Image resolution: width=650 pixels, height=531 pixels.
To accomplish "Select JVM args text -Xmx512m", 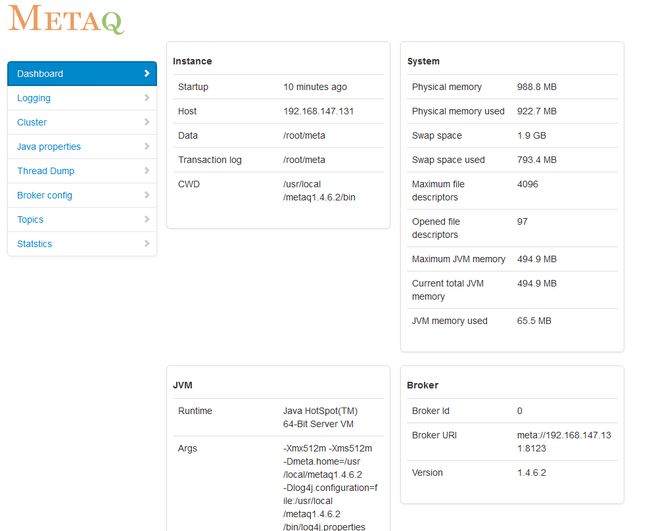I will pyautogui.click(x=305, y=449).
